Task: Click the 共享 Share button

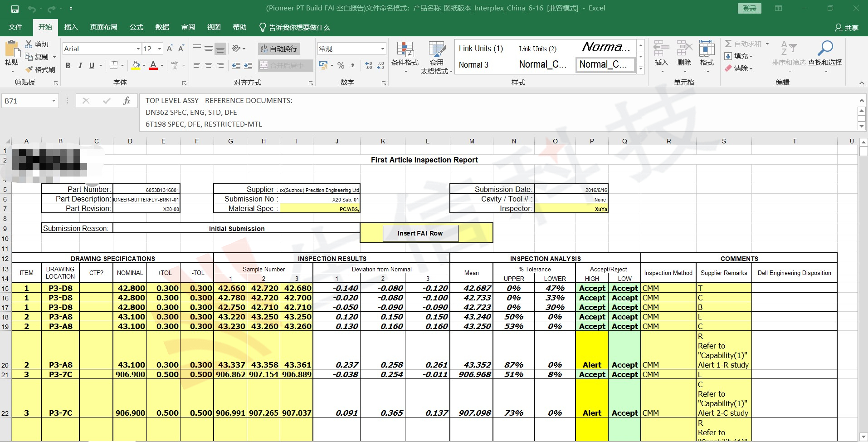Action: pos(847,28)
